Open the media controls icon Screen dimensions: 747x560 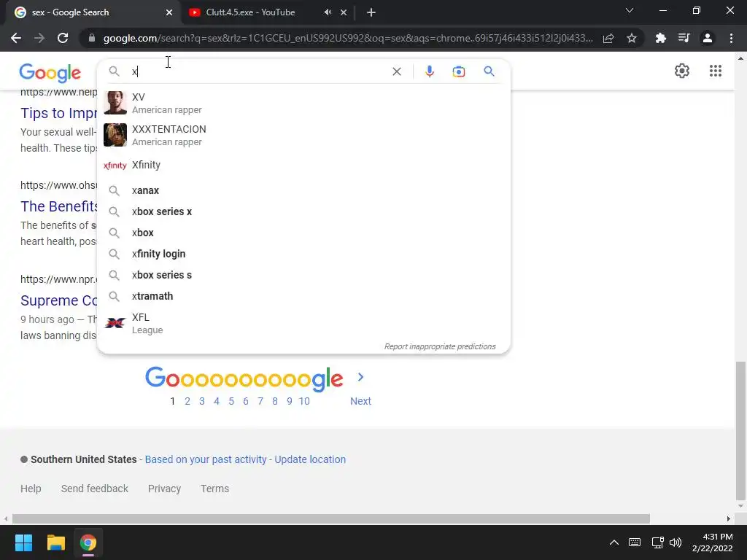(x=684, y=38)
